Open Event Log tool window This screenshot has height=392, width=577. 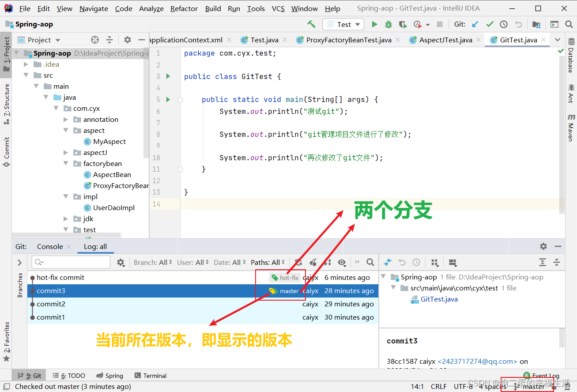pos(541,376)
